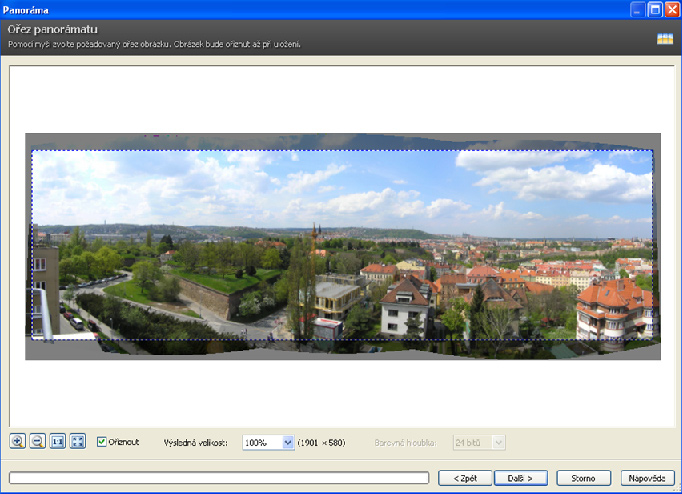This screenshot has height=494, width=682.
Task: Click the result size text (1901 × 580)
Action: click(x=321, y=443)
